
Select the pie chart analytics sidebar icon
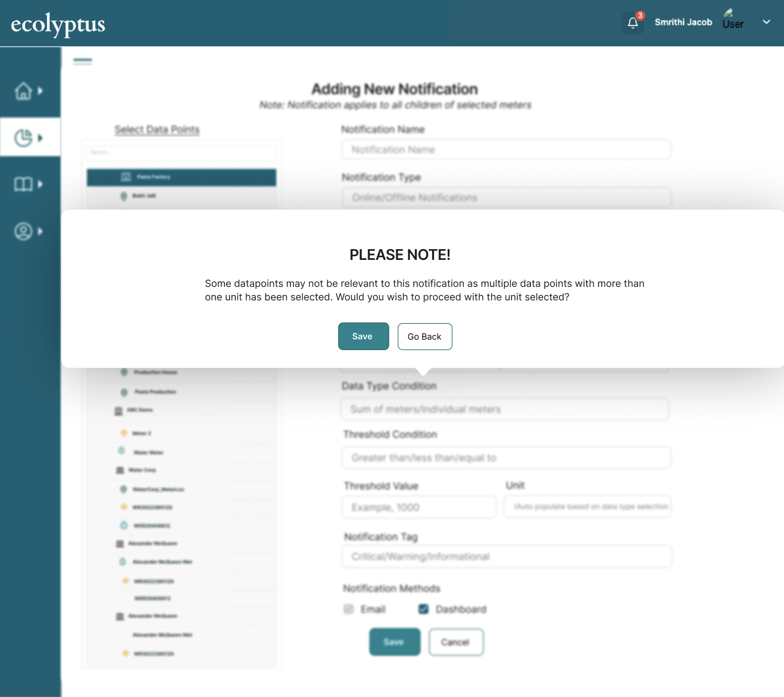[x=23, y=138]
